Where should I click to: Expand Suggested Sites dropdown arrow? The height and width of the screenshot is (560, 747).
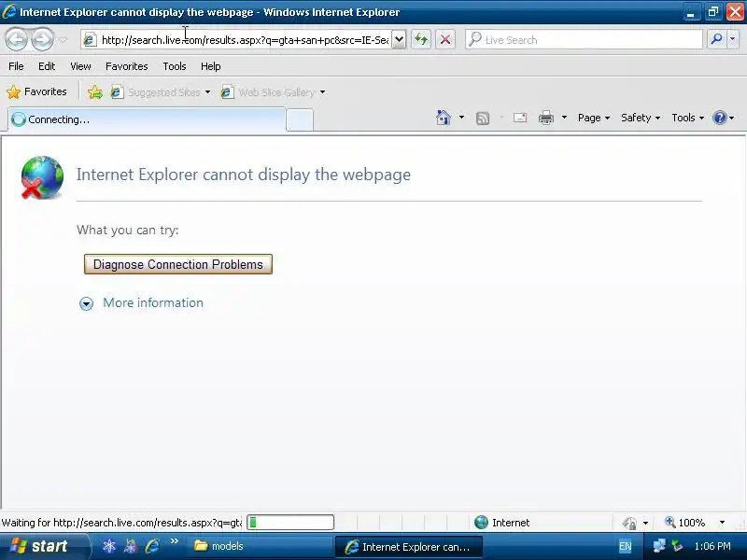point(207,92)
